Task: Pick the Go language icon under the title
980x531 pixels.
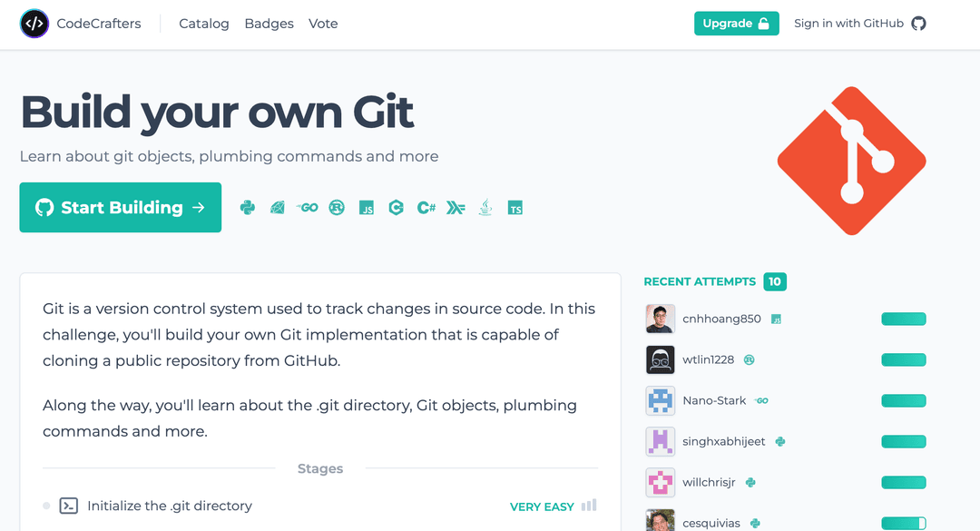Action: click(308, 208)
